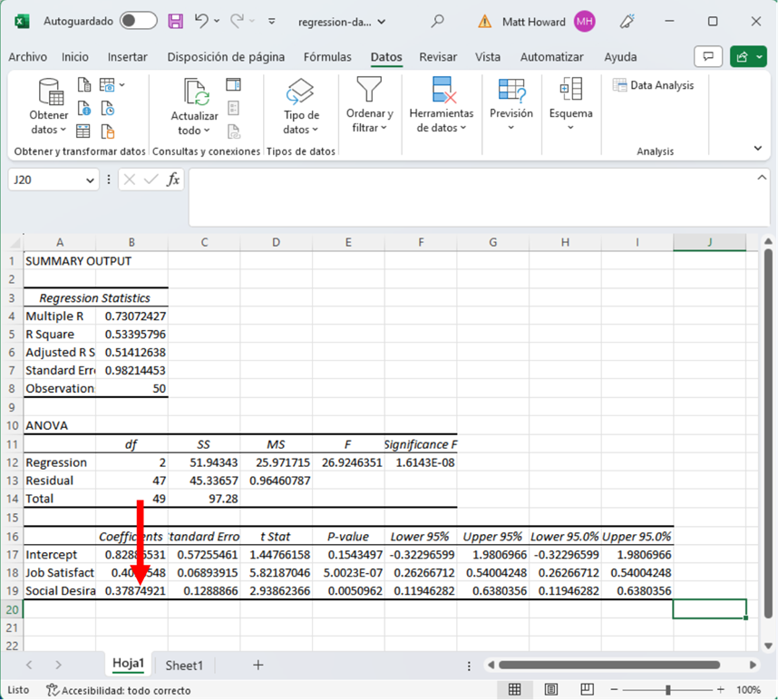778x700 pixels.
Task: Select the Normal view grid button
Action: point(514,690)
